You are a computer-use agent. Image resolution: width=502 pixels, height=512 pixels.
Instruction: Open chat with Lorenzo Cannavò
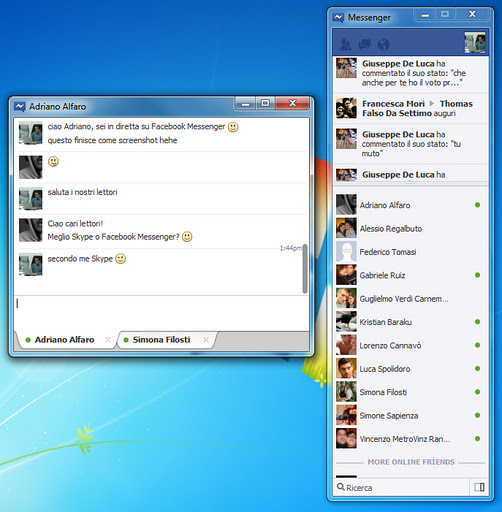[x=410, y=345]
